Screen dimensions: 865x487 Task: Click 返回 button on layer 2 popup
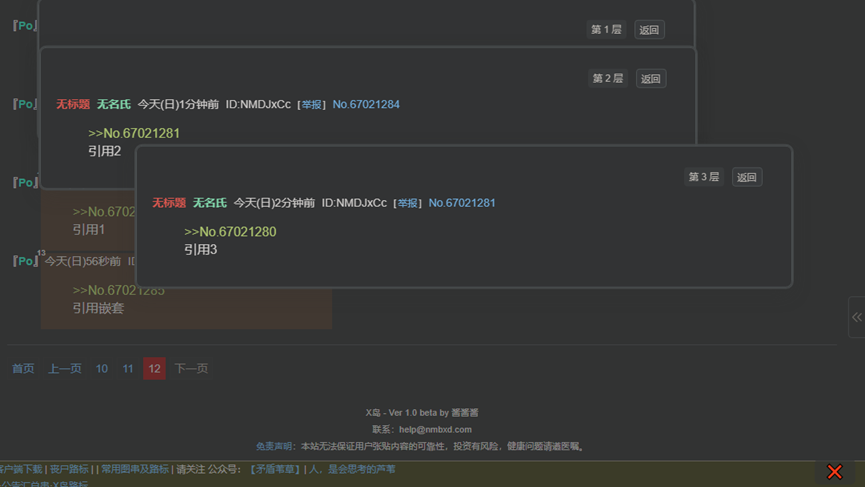(651, 79)
